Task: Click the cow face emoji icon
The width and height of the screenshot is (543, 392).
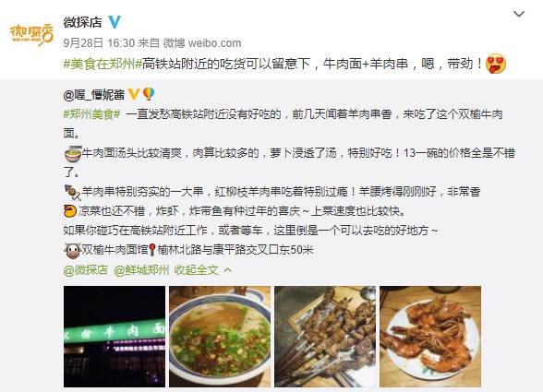Action: (x=73, y=250)
